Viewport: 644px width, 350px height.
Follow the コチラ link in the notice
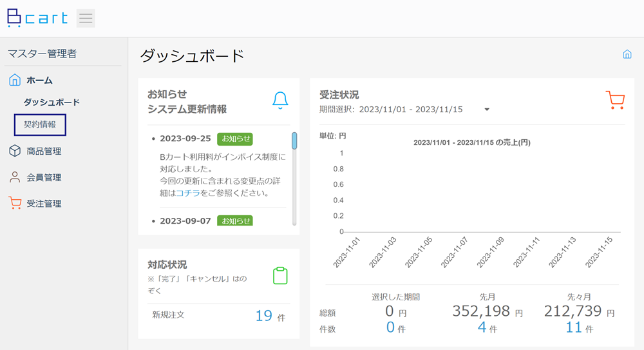[x=188, y=193]
